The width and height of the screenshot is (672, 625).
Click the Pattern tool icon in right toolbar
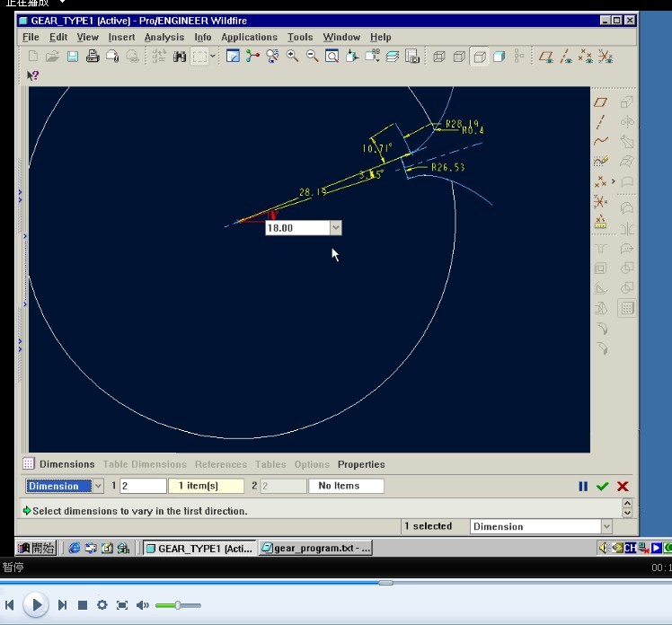click(x=627, y=308)
